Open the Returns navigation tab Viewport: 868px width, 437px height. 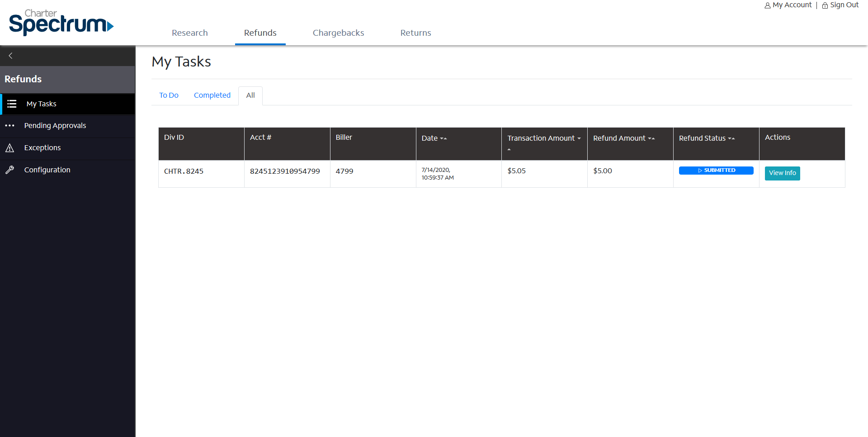[415, 33]
